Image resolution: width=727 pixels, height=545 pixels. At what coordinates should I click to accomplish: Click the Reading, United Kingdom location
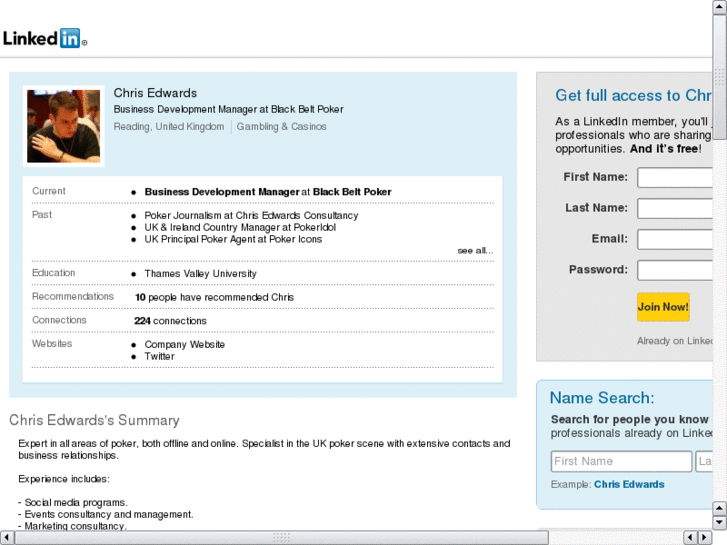tap(169, 127)
